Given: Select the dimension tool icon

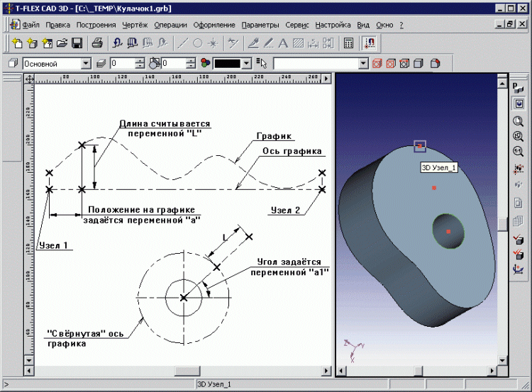Looking at the screenshot, I should (313, 43).
